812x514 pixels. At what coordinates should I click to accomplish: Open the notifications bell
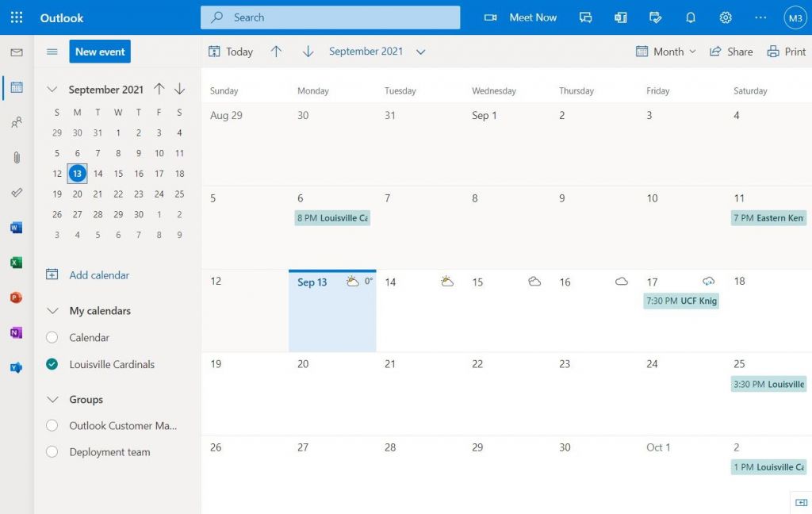pos(690,17)
